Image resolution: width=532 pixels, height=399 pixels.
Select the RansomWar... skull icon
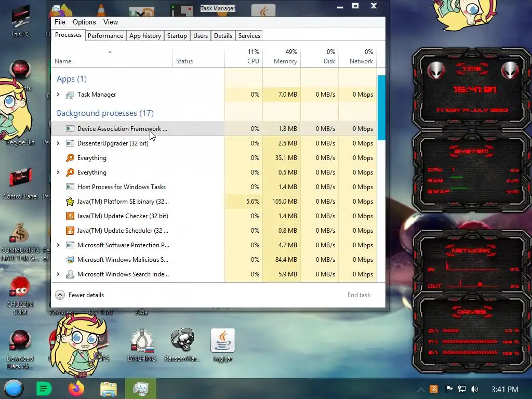(182, 345)
